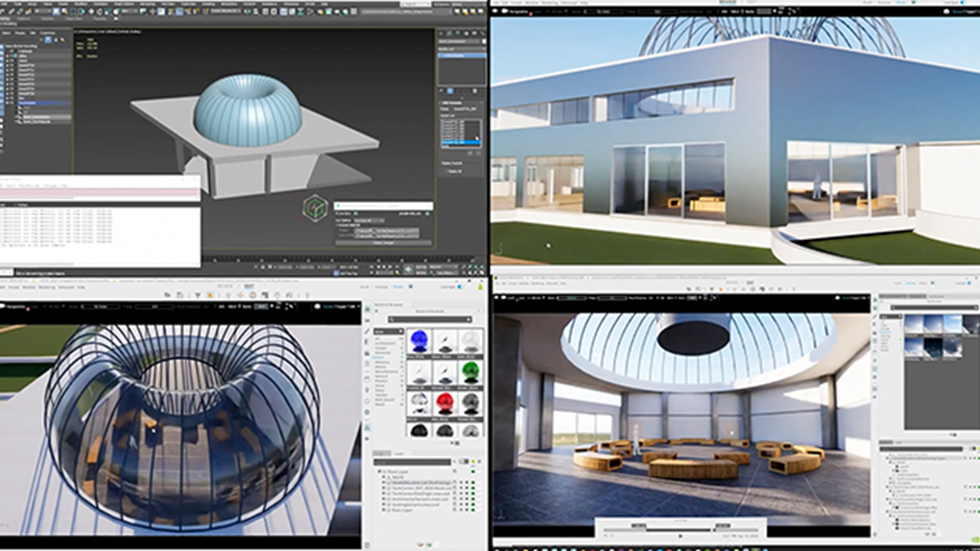
Task: Select the green material sphere in Material Browser
Action: tap(469, 372)
